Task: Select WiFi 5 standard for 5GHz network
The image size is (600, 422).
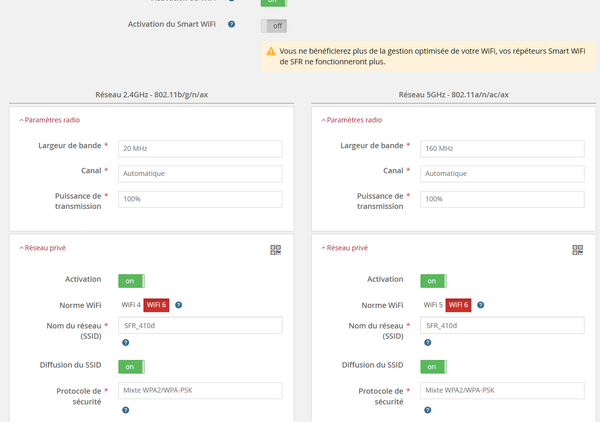Action: click(433, 305)
